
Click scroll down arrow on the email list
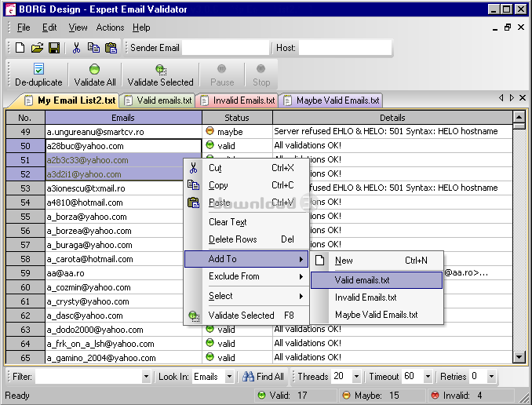pos(519,357)
